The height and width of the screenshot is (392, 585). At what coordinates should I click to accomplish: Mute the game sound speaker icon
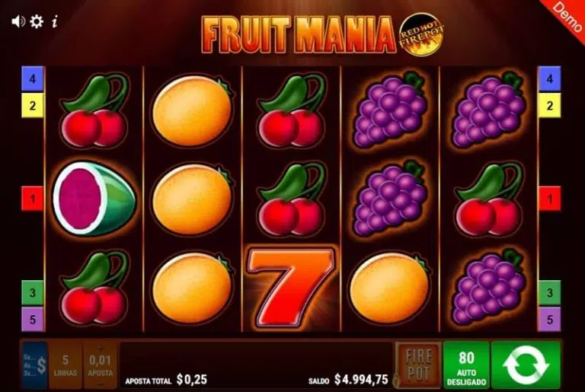[18, 21]
